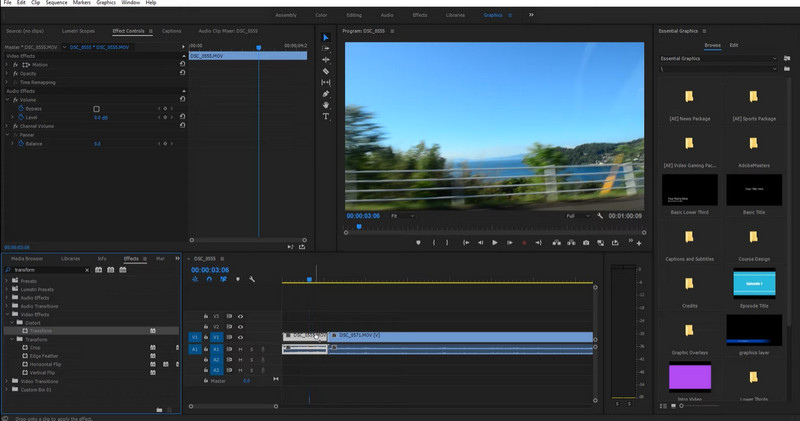
Task: Select the Basic Title template thumbnail
Action: [754, 189]
